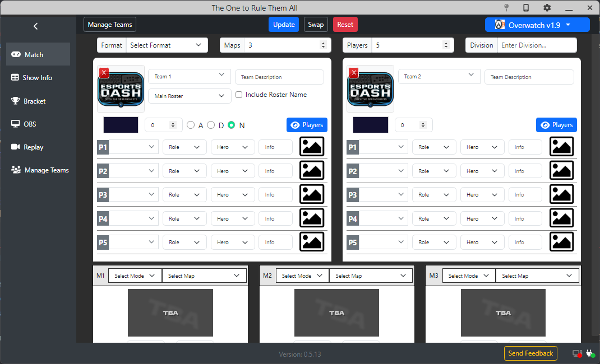Click the Update button
600x364 pixels.
pos(283,24)
